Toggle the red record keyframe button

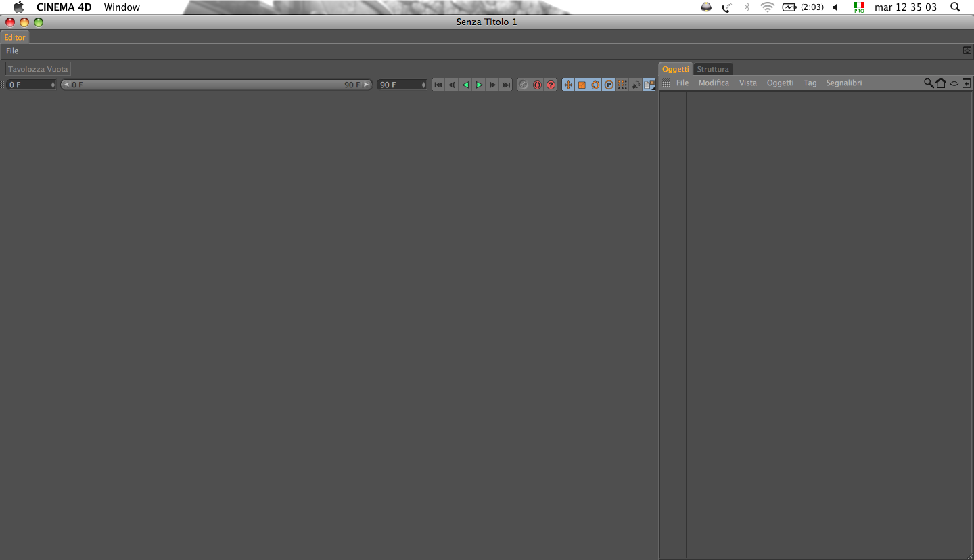537,85
